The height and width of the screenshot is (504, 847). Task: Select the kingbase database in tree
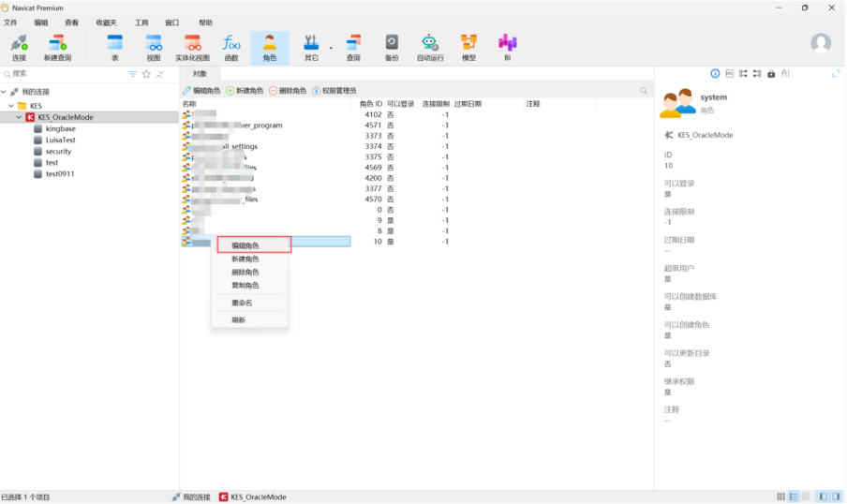60,128
